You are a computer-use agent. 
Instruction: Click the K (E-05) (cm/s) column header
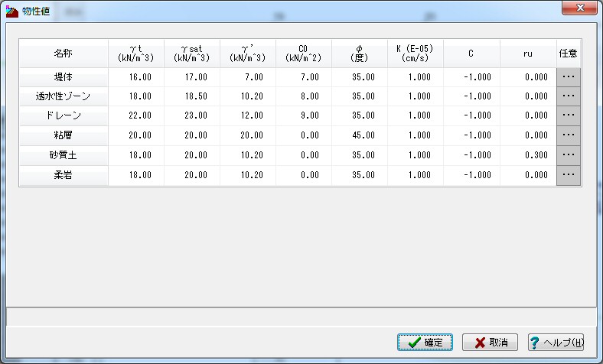416,54
